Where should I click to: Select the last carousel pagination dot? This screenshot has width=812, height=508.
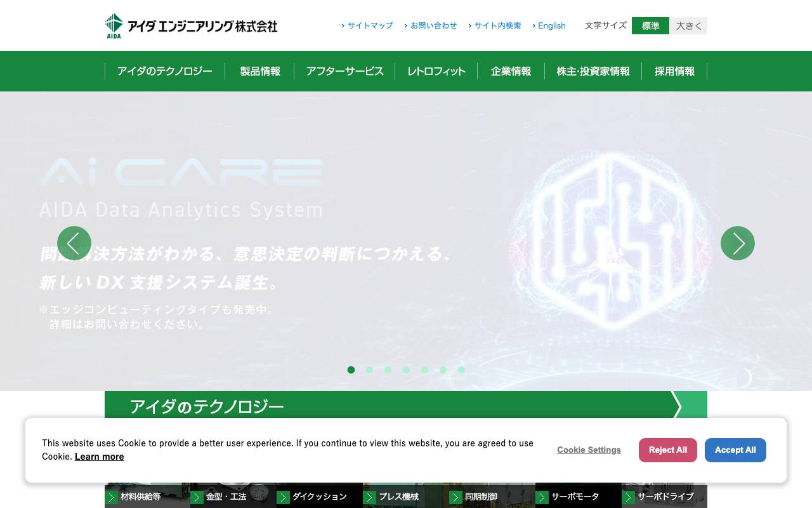click(461, 370)
